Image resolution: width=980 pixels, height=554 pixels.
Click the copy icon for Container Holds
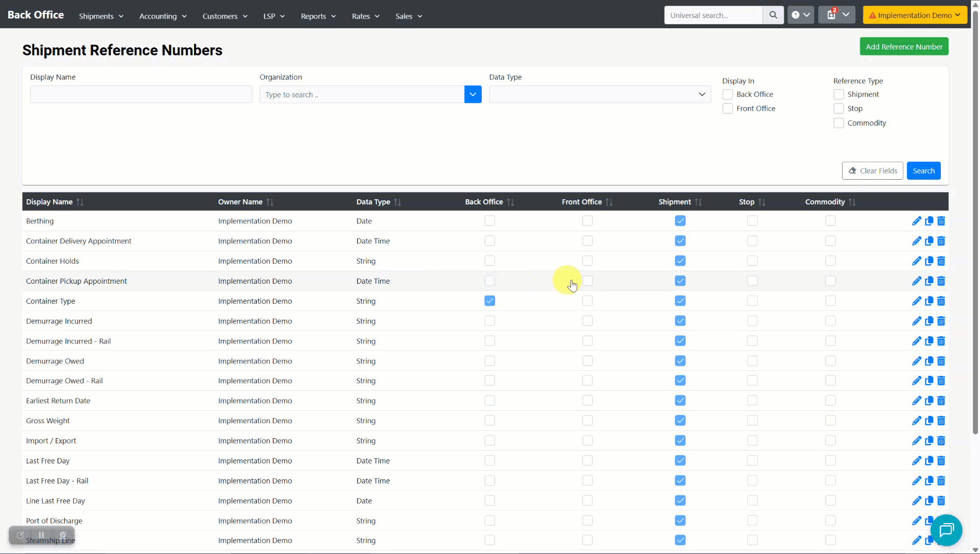pyautogui.click(x=929, y=261)
